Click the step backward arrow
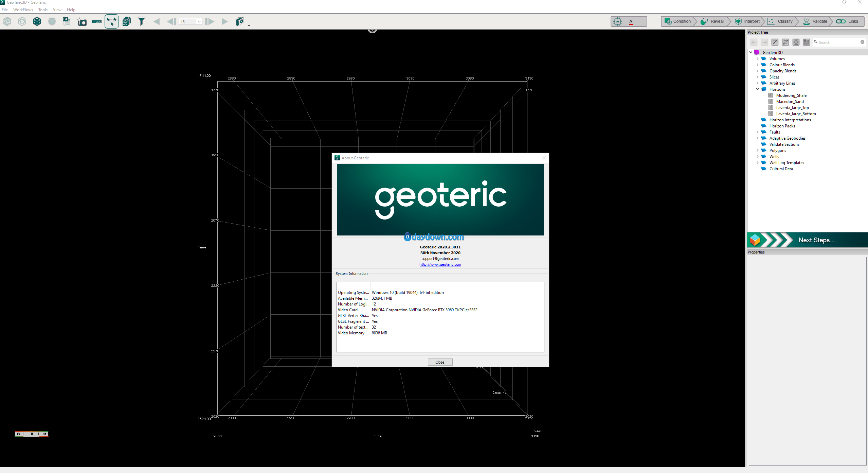 click(x=171, y=22)
